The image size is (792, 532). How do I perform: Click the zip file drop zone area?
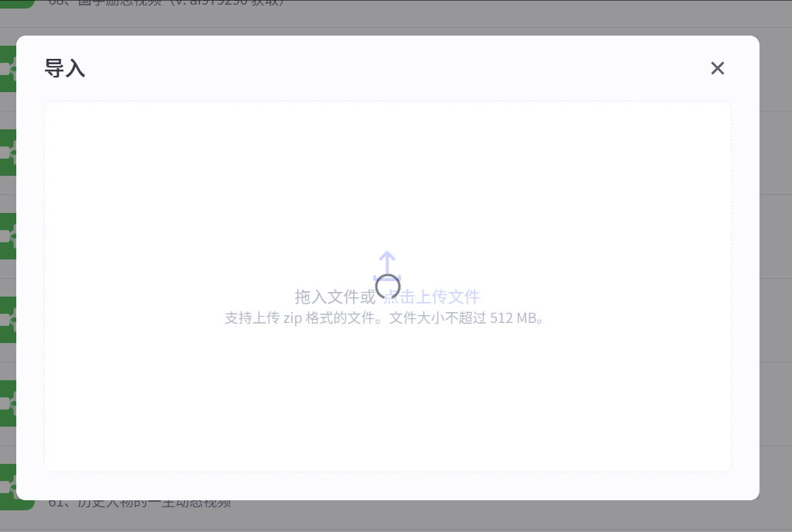387,287
